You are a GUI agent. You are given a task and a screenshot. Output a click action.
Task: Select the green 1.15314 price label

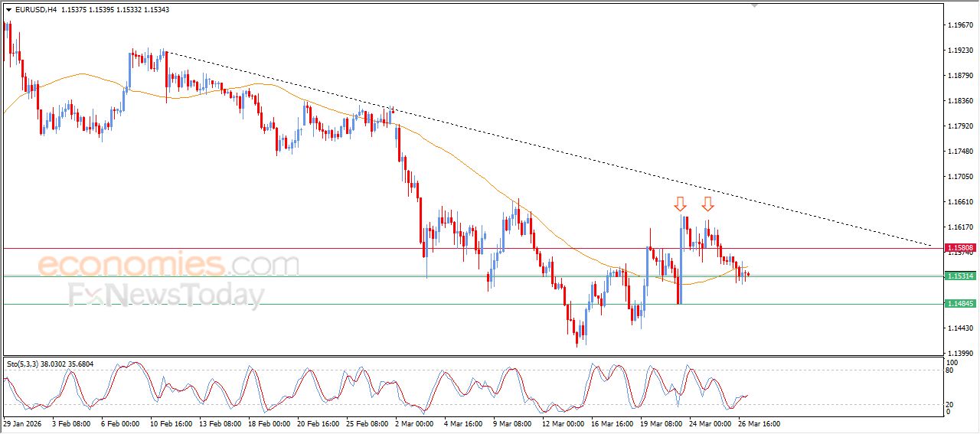pos(960,276)
